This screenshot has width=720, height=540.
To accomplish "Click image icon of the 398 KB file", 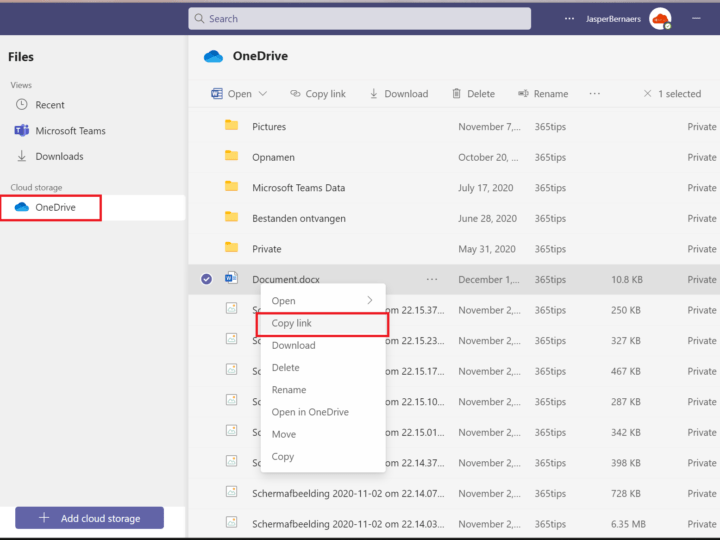I will [x=231, y=461].
